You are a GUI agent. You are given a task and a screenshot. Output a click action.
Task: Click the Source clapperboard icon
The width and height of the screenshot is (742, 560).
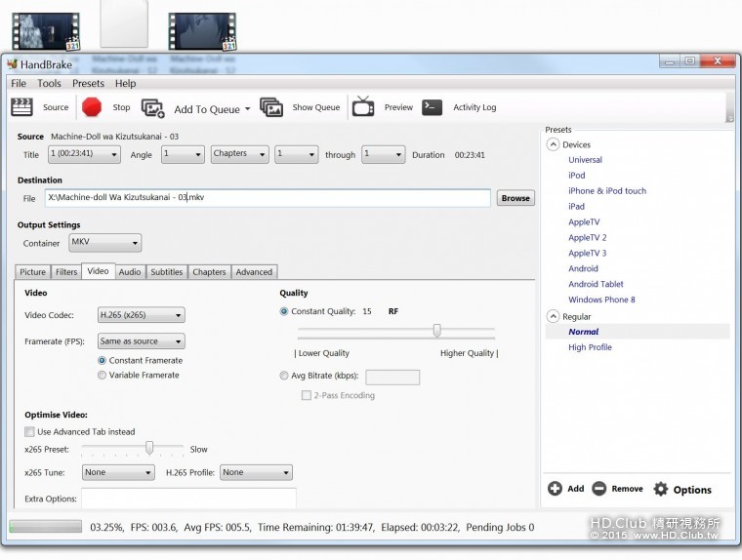(x=22, y=107)
